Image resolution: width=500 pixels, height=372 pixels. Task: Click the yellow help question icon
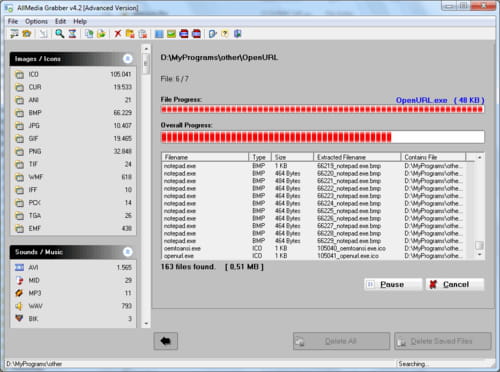pos(225,34)
